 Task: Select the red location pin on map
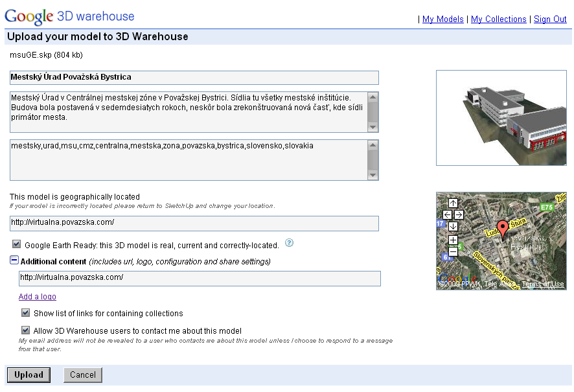click(x=503, y=229)
